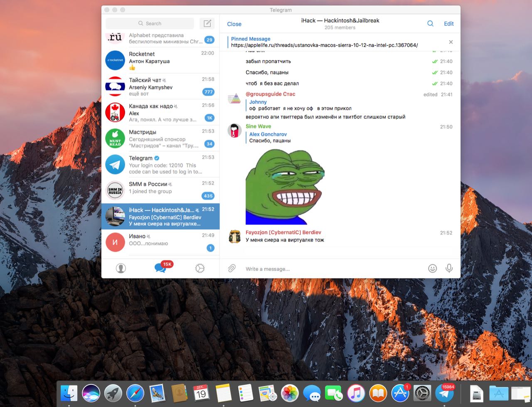Open the Mail app in Dock
Image resolution: width=532 pixels, height=407 pixels.
click(x=158, y=393)
